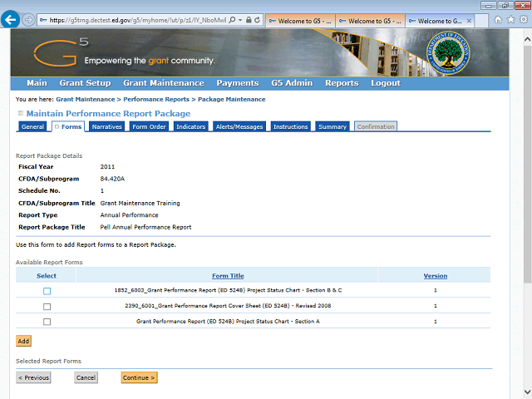Open the Grant Setup menu
The image size is (532, 399).
pyautogui.click(x=85, y=83)
